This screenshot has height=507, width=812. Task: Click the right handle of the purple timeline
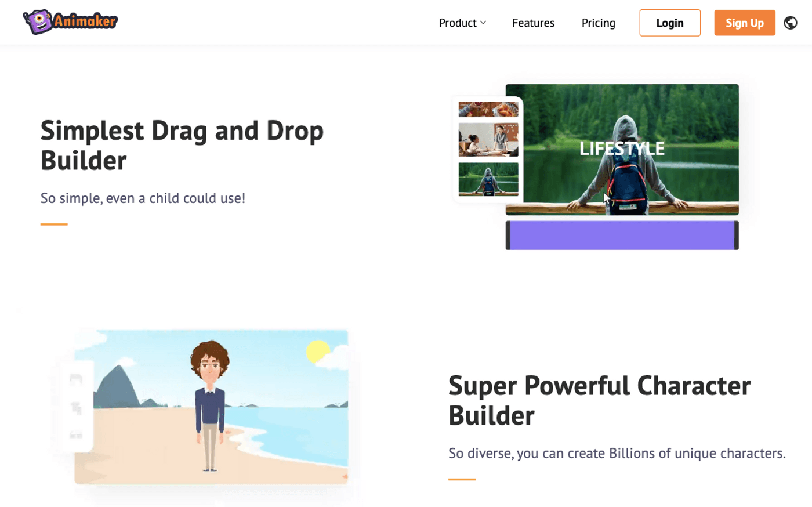[736, 236]
